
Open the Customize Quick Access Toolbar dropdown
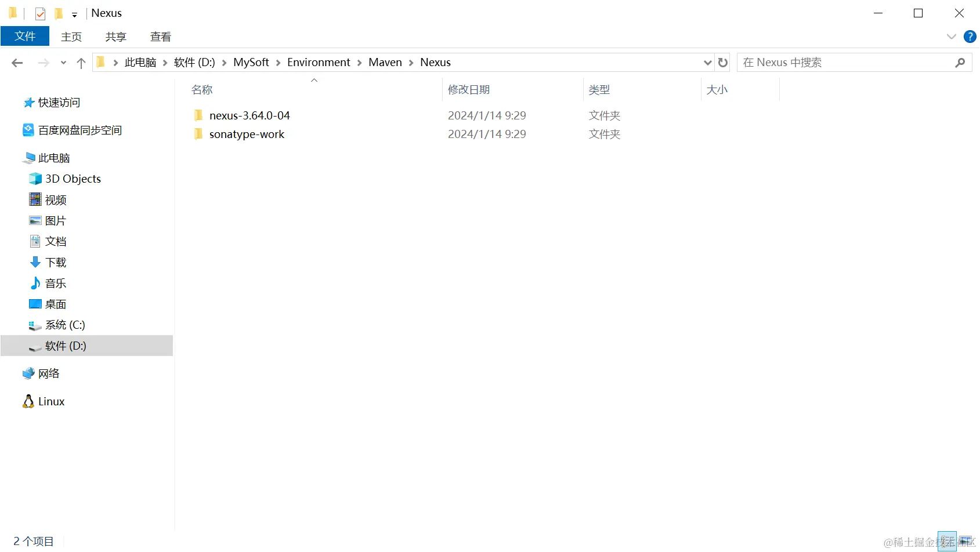pyautogui.click(x=74, y=14)
